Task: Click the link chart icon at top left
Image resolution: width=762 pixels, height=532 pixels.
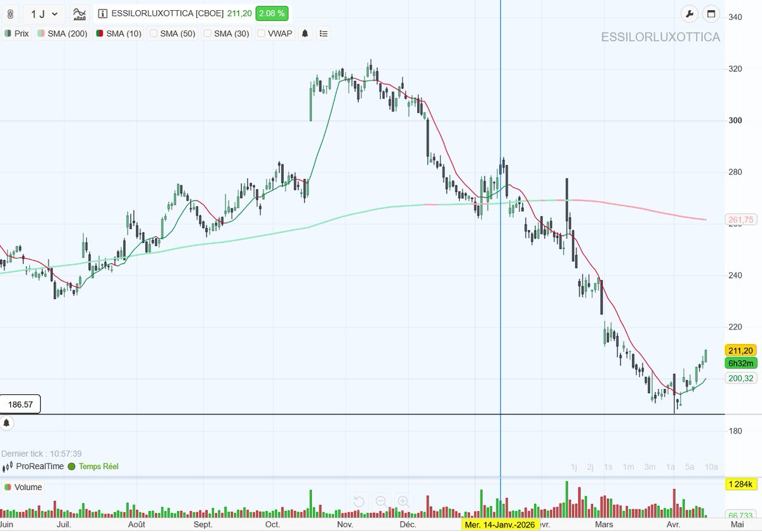Action: 10,13
